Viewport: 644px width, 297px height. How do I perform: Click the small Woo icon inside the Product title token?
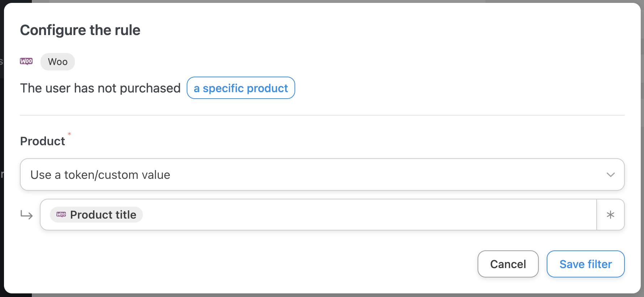pyautogui.click(x=61, y=215)
